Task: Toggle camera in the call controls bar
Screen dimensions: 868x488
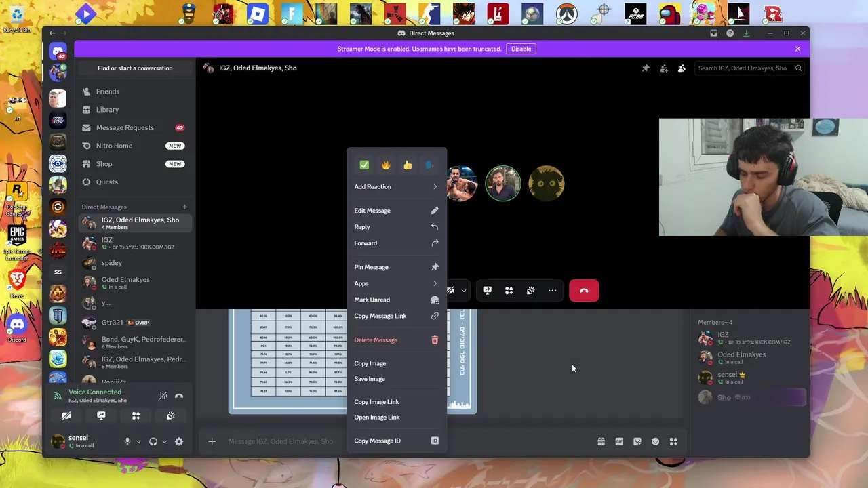Action: [450, 291]
